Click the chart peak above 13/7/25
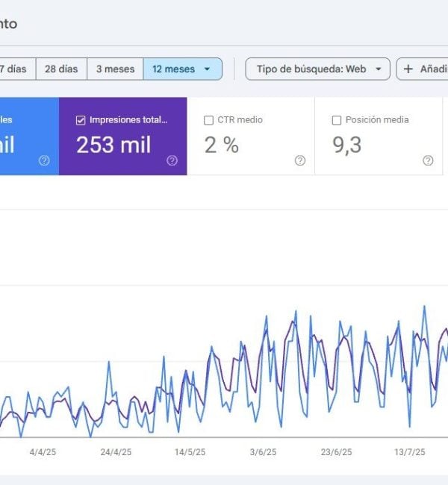Viewport: 448px width, 485px height. 424,307
